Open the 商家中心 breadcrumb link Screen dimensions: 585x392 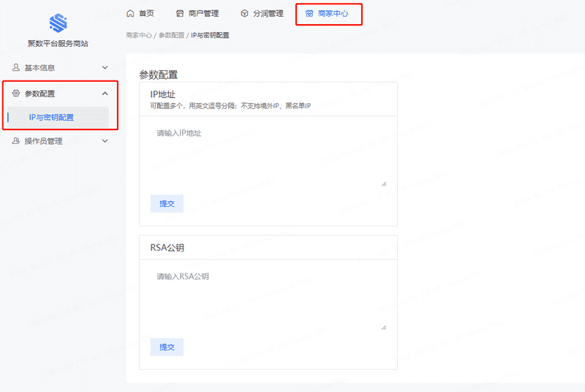(138, 35)
